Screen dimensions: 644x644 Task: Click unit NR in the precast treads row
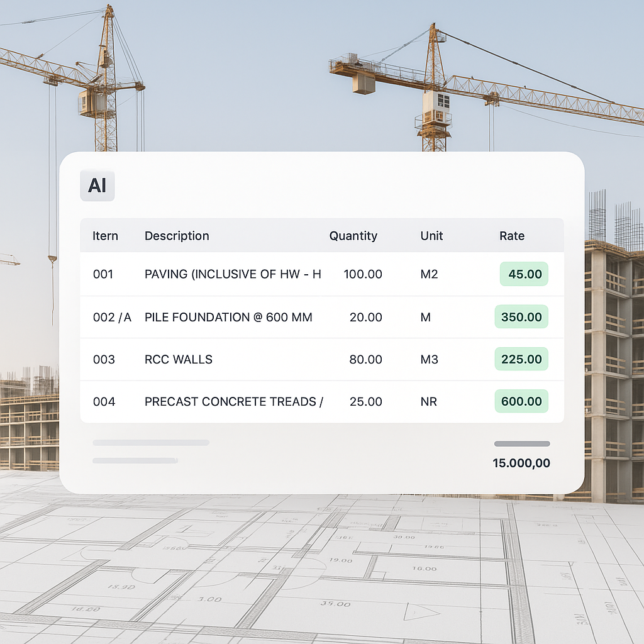coord(428,402)
